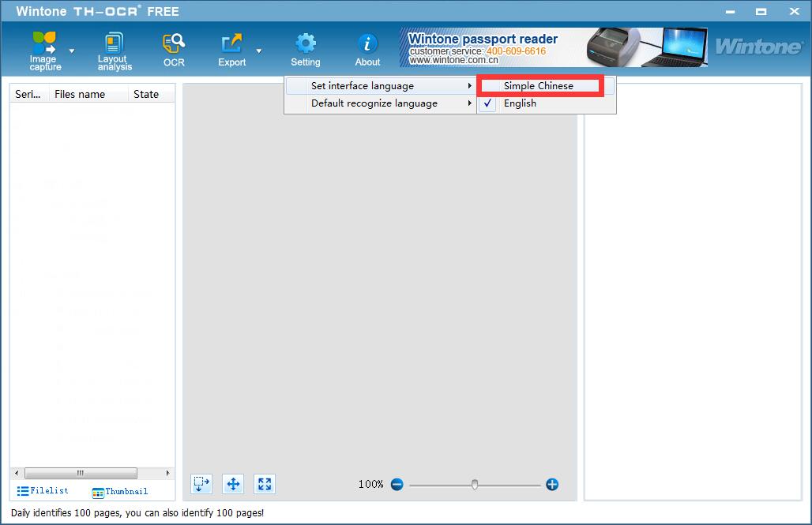The width and height of the screenshot is (812, 525).
Task: Expand the Image capture dropdown arrow
Action: point(72,51)
